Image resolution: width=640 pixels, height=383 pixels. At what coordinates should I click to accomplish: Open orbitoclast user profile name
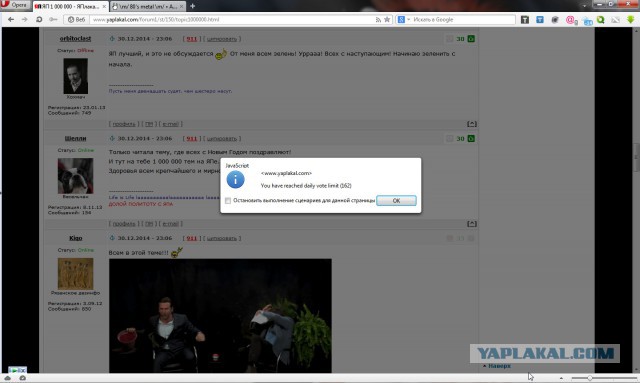pos(75,38)
